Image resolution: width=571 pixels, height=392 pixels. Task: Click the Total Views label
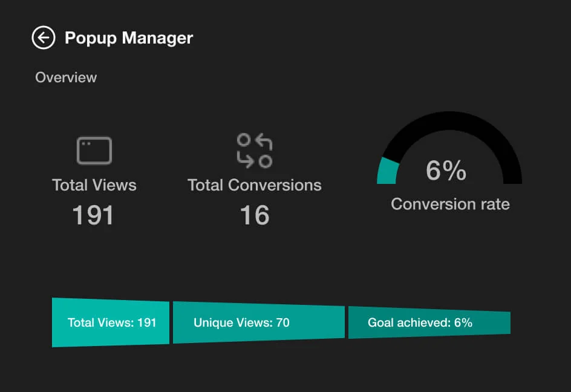coord(94,185)
